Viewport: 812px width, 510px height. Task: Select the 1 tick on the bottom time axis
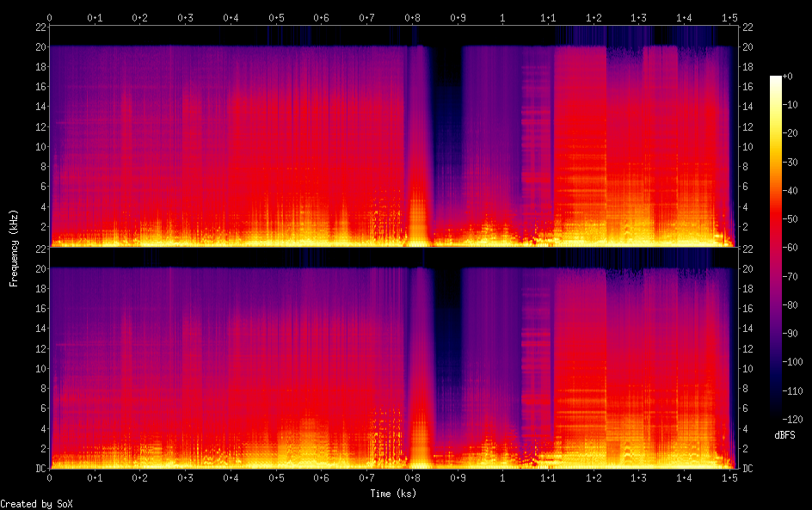502,477
